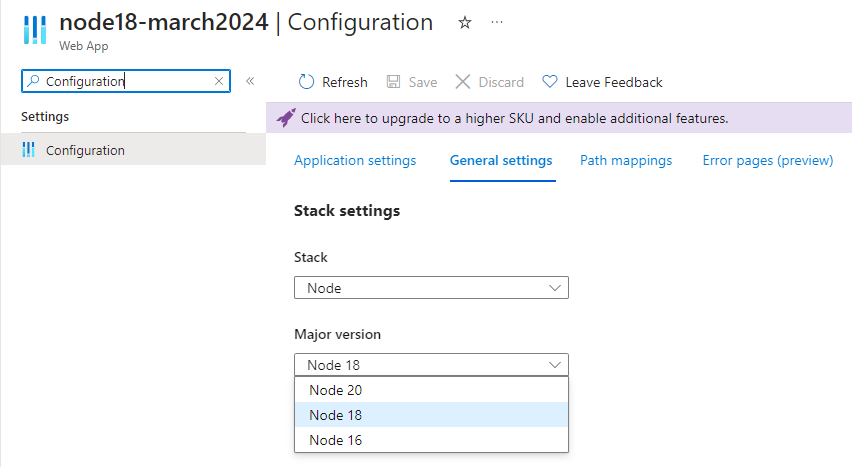Viewport: 852px width, 467px height.
Task: Click the Major version dropdown chevron
Action: [555, 365]
